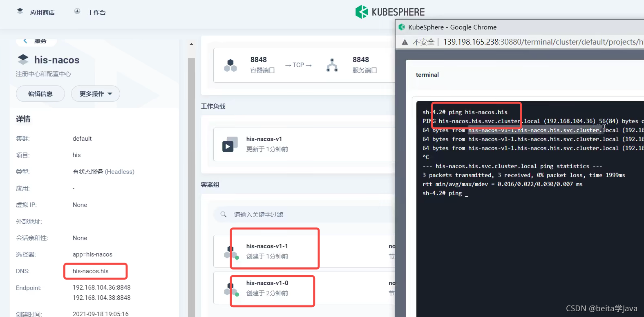Click 更新于 1分钟前 under his-nacos-v1
Viewport: 644px width, 317px height.
click(267, 149)
